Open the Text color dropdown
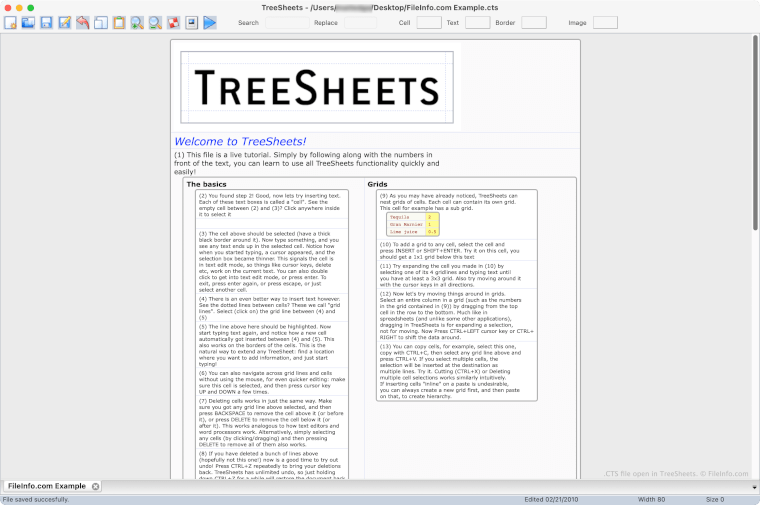760x505 pixels. (x=476, y=22)
